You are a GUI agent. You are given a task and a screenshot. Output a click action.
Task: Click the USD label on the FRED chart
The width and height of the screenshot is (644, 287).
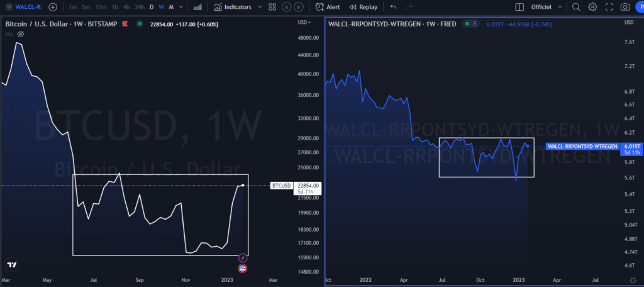629,22
